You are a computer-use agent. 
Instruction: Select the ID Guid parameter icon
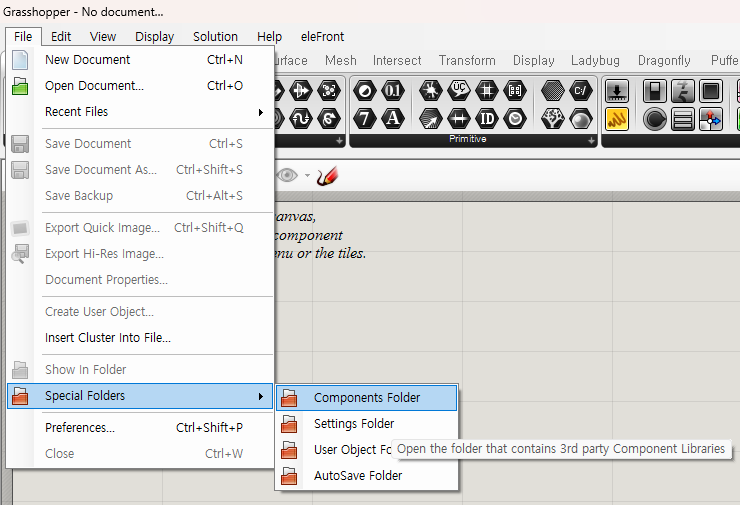pos(487,118)
